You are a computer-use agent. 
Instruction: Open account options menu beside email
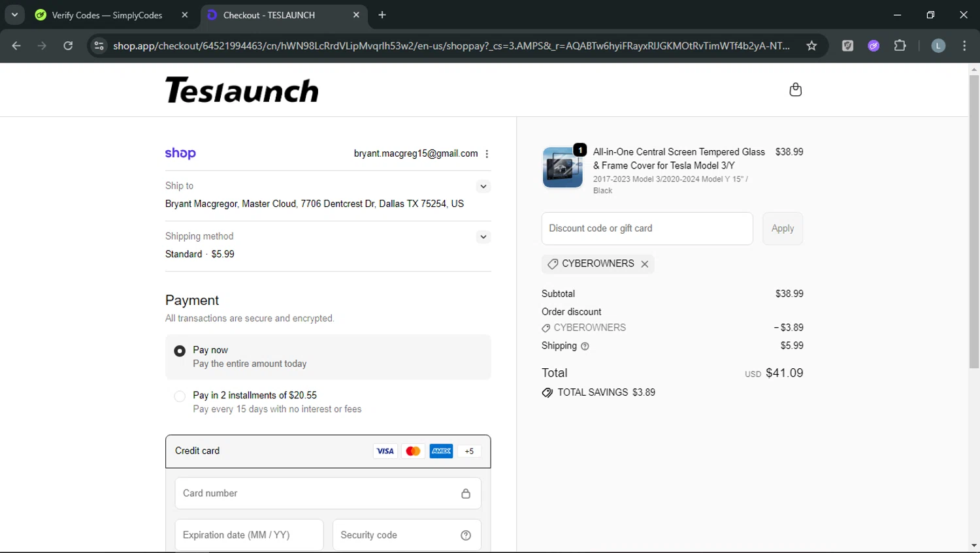pyautogui.click(x=487, y=154)
